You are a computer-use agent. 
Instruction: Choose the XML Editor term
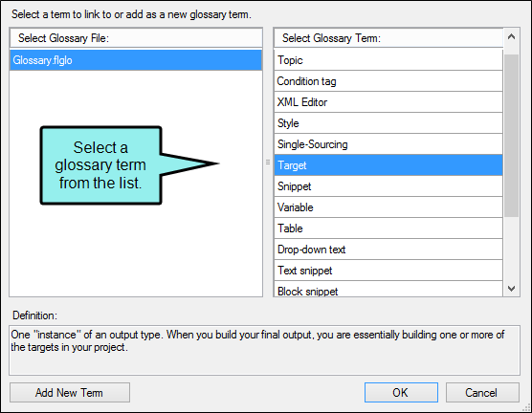coord(388,102)
